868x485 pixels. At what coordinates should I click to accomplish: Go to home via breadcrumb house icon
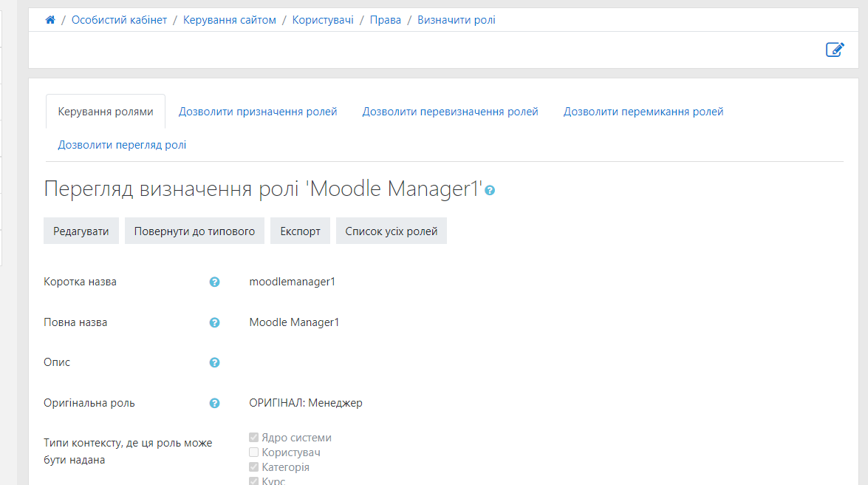point(50,20)
